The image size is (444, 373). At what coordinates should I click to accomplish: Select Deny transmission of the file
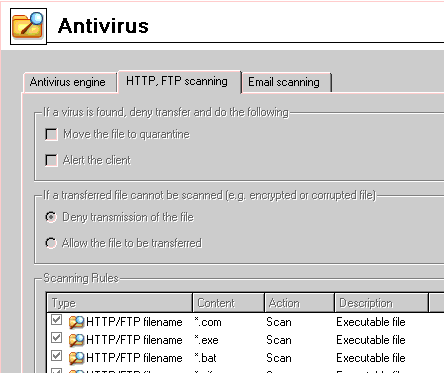(51, 217)
